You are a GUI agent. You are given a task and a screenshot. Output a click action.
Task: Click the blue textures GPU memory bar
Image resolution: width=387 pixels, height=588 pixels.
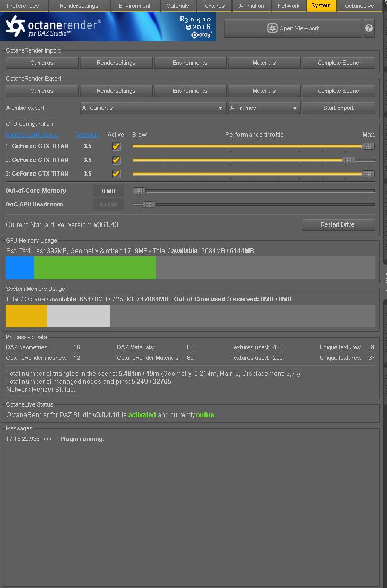click(x=20, y=268)
